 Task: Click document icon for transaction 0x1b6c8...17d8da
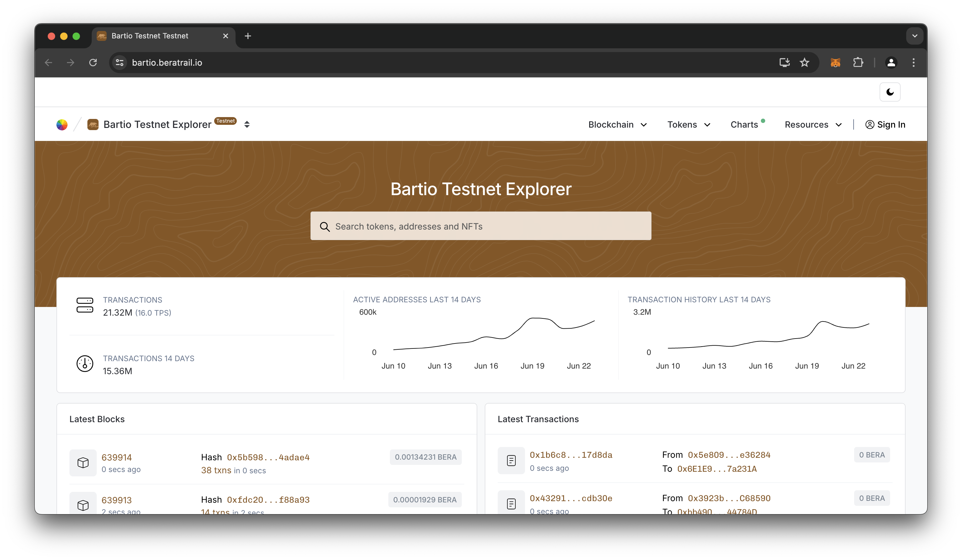(511, 461)
